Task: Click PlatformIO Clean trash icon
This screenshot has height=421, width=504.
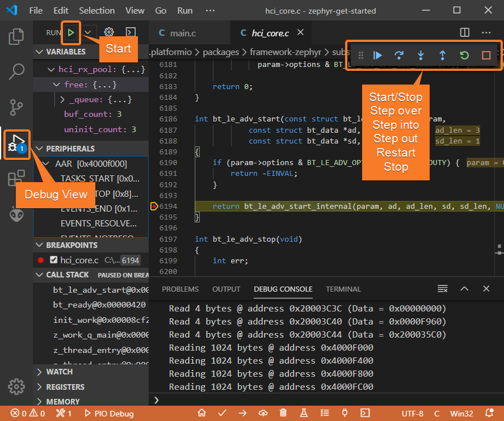Action: coord(283,413)
